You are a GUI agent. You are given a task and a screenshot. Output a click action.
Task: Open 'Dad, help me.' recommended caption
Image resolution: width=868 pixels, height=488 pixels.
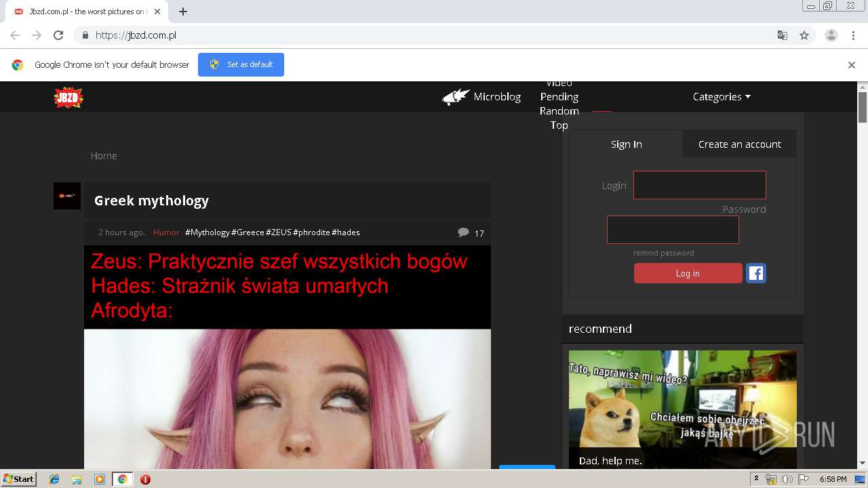(610, 461)
